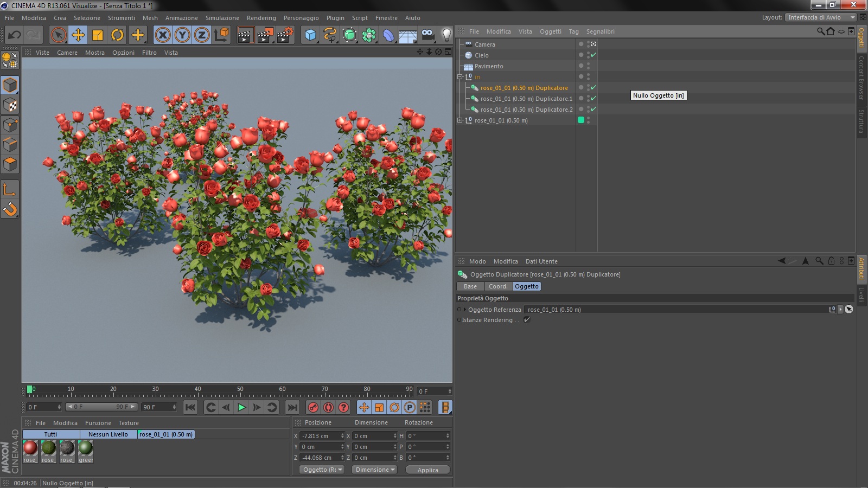Open the Rendering menu
This screenshot has height=488, width=868.
coord(261,18)
